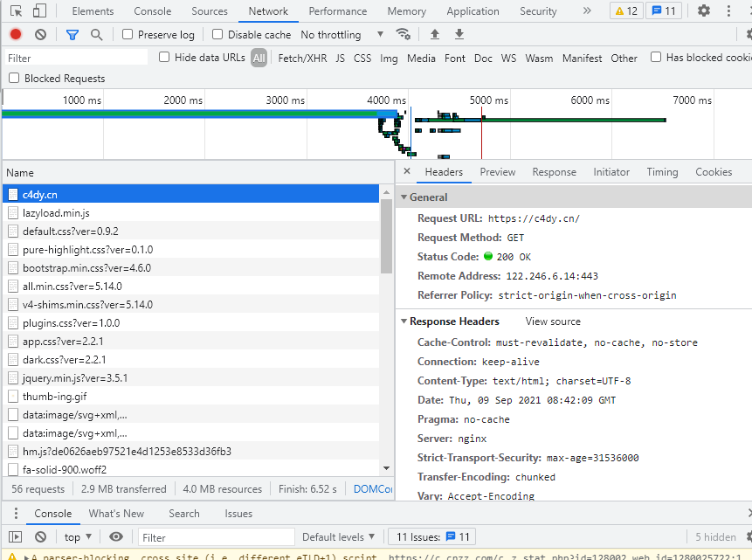Toggle the device toolbar icon
The image size is (752, 560).
tap(40, 11)
